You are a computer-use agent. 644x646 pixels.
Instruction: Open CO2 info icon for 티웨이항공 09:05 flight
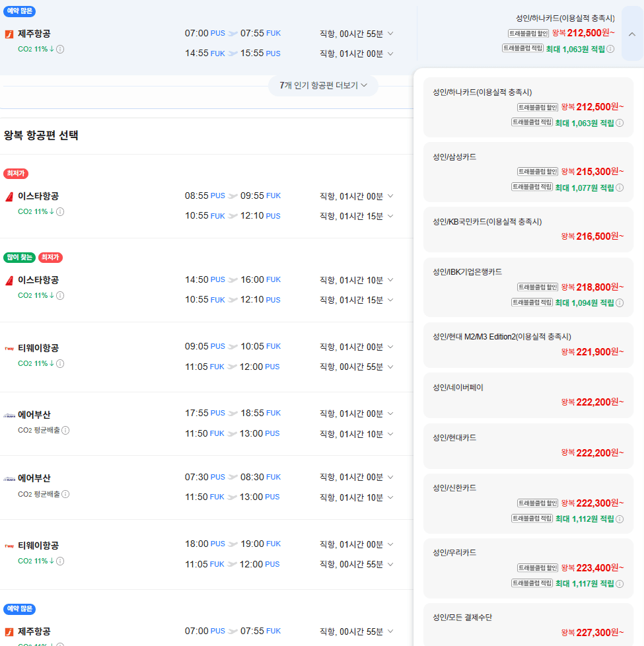[x=60, y=363]
